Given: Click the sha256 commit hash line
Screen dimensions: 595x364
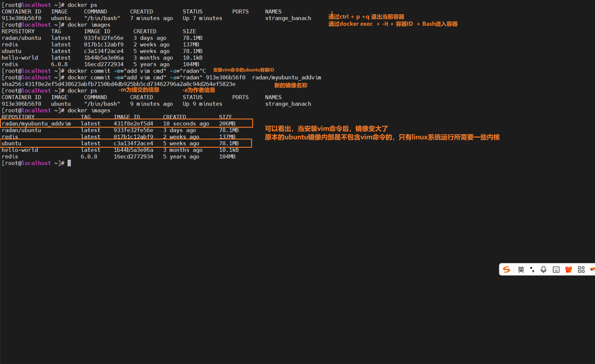Looking at the screenshot, I should 119,84.
